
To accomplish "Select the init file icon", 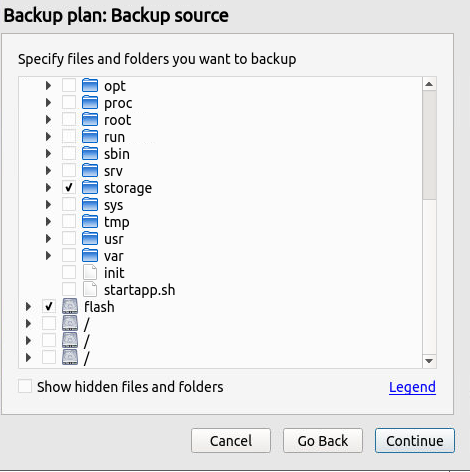I will pyautogui.click(x=90, y=273).
